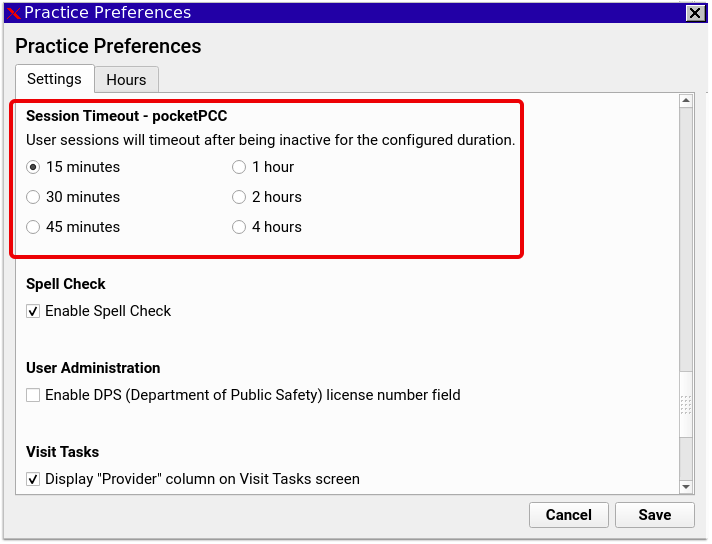Toggle Display Provider column on Visit Tasks

coord(33,479)
